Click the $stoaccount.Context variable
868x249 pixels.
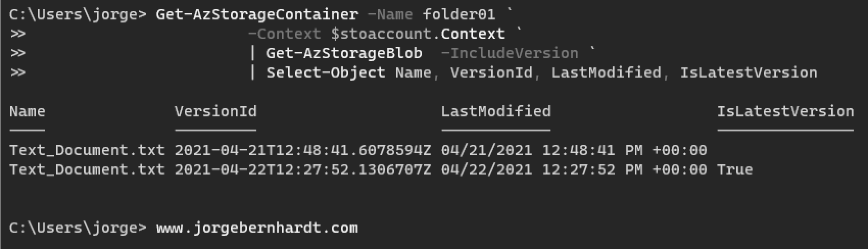418,34
